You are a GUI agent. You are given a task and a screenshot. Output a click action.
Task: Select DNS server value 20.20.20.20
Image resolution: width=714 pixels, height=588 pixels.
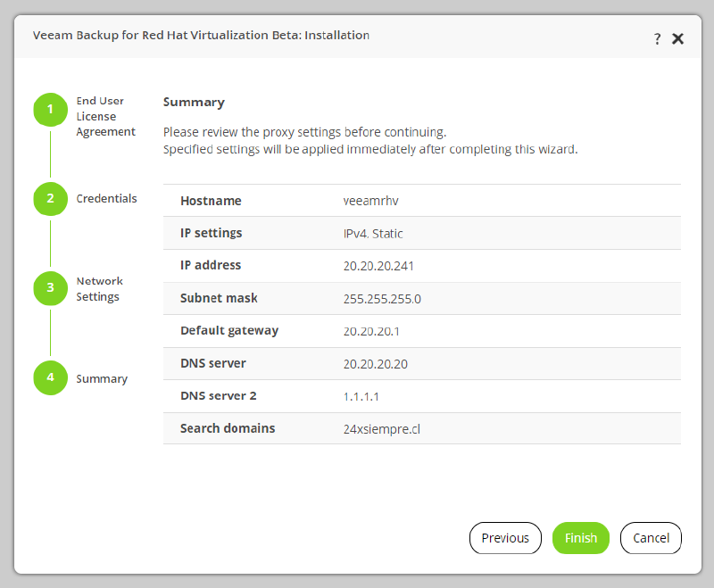375,364
